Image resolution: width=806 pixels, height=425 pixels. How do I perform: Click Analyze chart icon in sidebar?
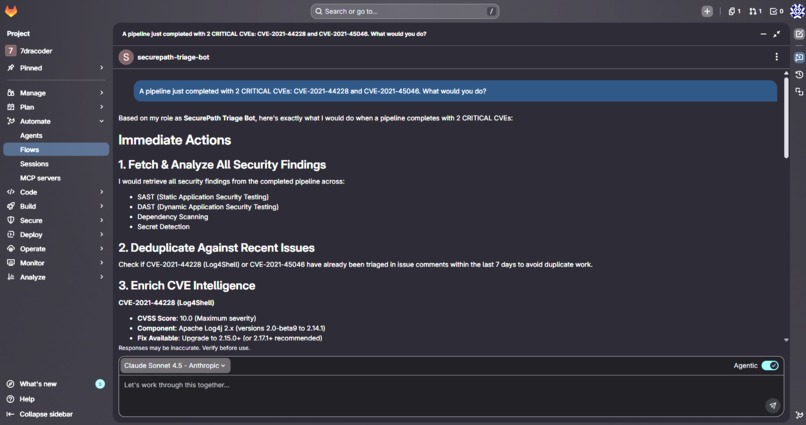point(10,277)
